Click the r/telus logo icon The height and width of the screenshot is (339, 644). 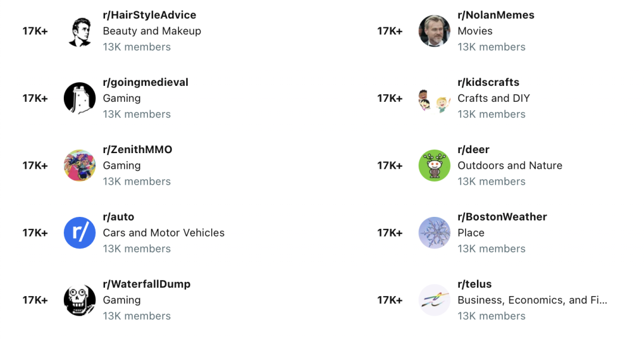coord(434,300)
